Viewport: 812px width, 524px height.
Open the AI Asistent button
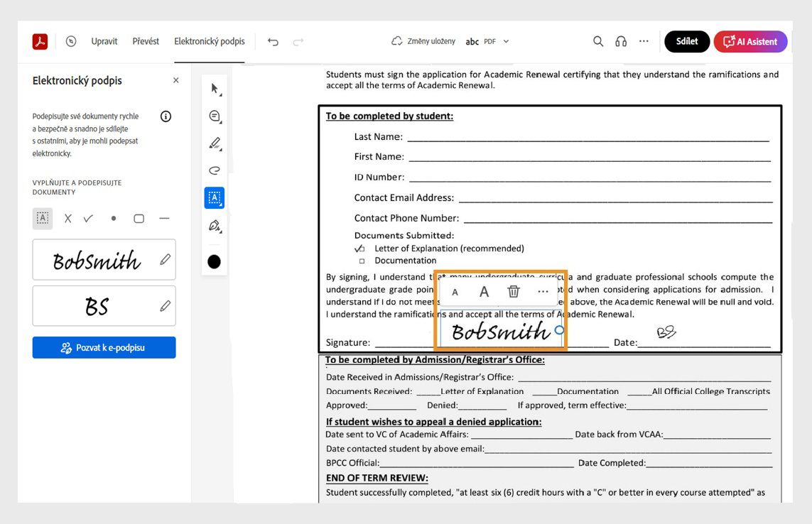click(750, 41)
